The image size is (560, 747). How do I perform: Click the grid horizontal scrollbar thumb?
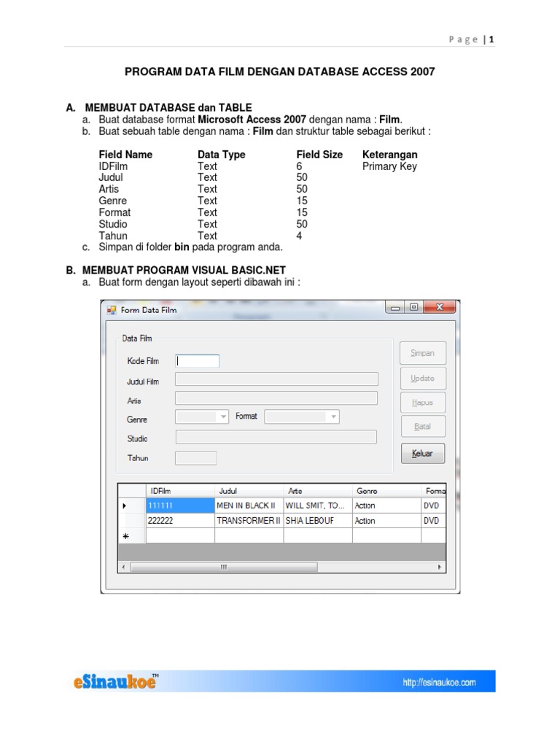(x=224, y=567)
